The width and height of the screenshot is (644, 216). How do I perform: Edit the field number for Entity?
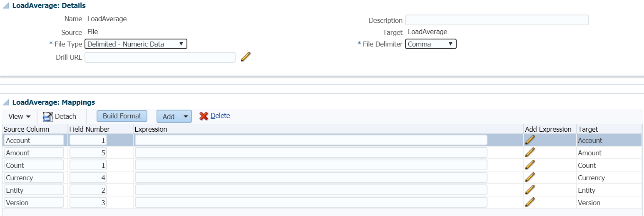(x=88, y=190)
